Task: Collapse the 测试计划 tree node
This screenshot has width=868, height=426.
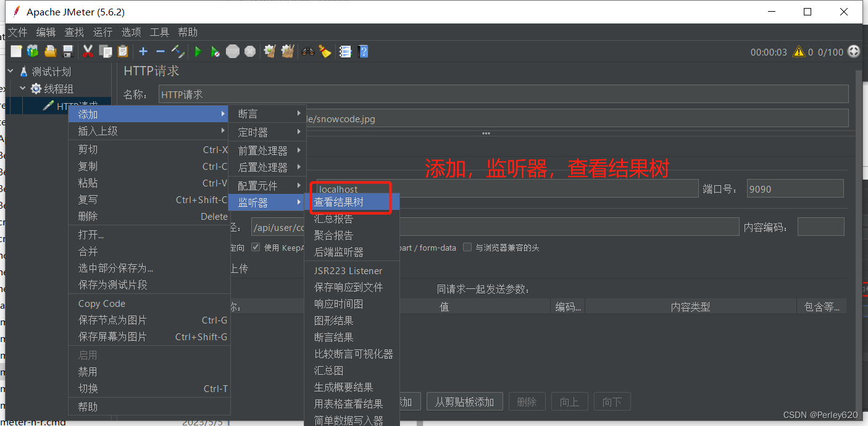Action: pyautogui.click(x=10, y=72)
